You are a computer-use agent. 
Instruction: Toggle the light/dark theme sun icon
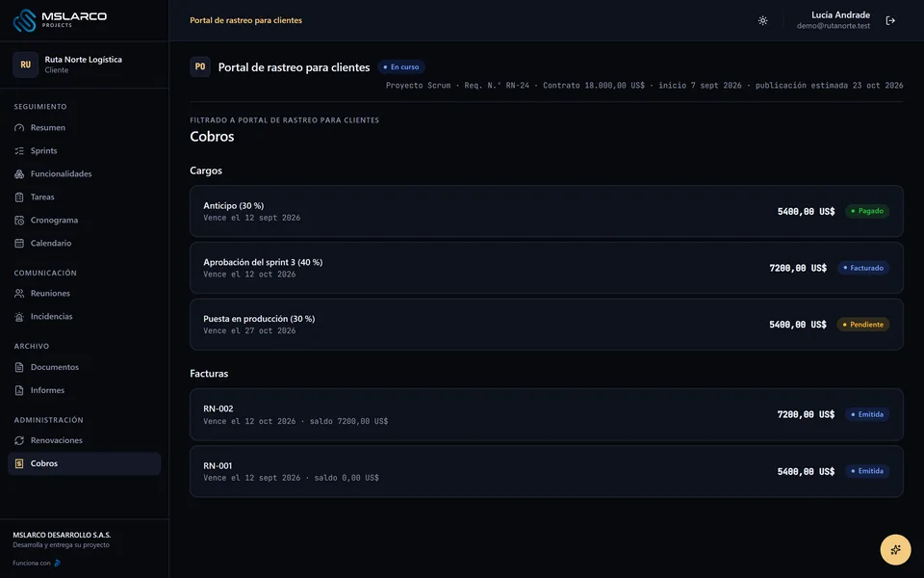pyautogui.click(x=762, y=20)
